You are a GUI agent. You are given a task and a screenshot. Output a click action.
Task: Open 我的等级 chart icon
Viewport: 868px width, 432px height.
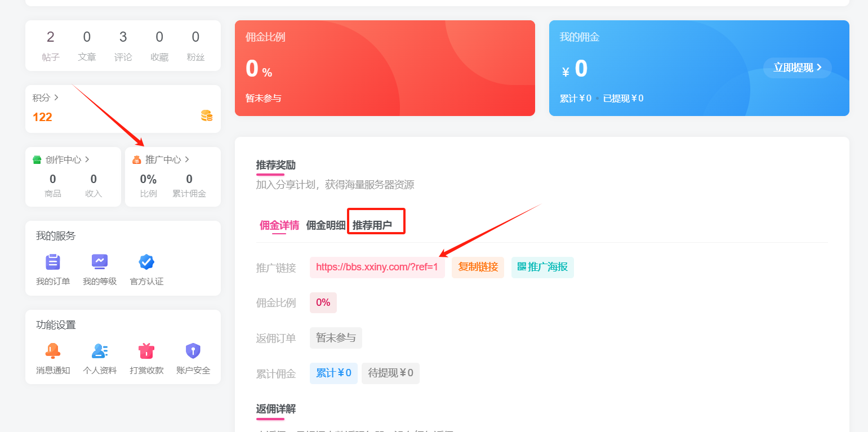point(100,262)
